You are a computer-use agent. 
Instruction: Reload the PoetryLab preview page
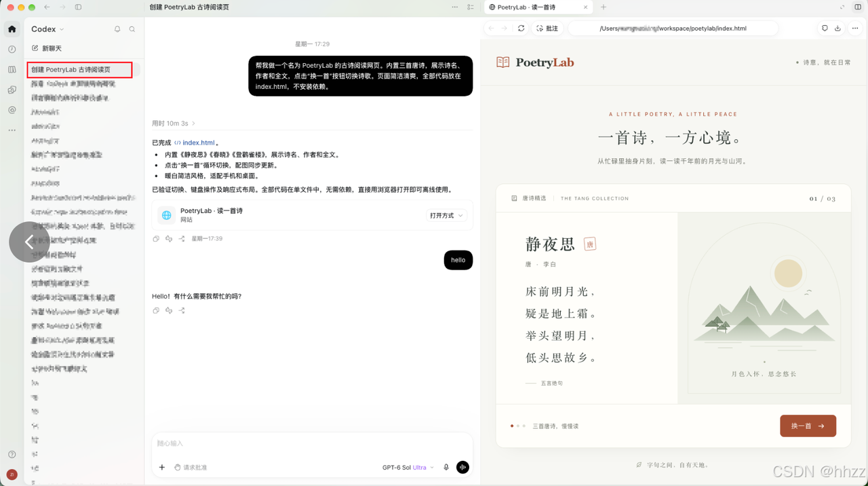[521, 29]
